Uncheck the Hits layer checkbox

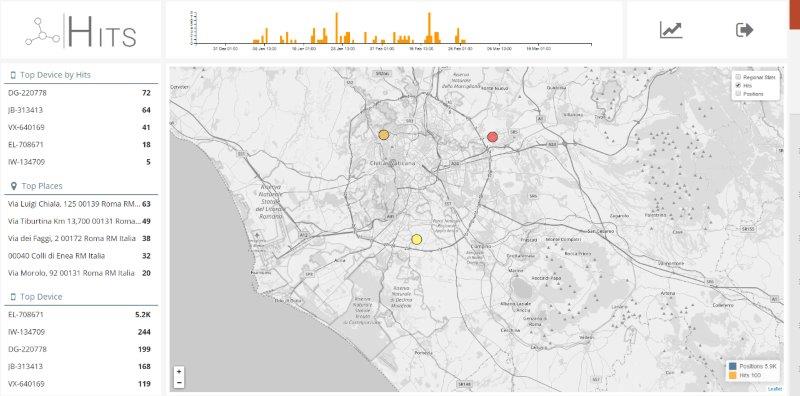[738, 86]
